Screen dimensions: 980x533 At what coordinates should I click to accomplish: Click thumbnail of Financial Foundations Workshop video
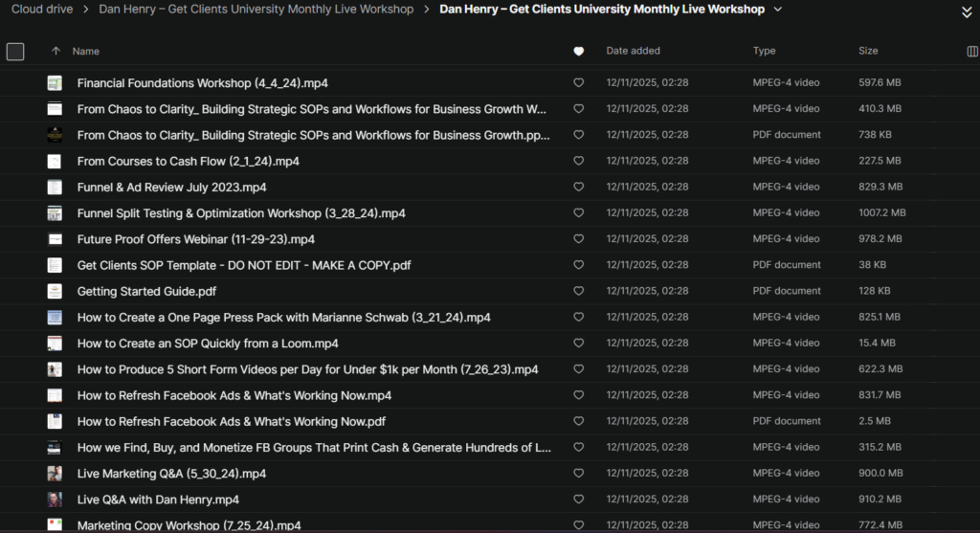click(x=55, y=82)
